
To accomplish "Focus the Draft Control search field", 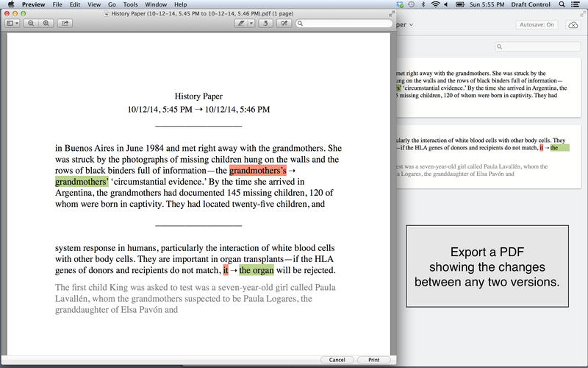I will pyautogui.click(x=538, y=46).
